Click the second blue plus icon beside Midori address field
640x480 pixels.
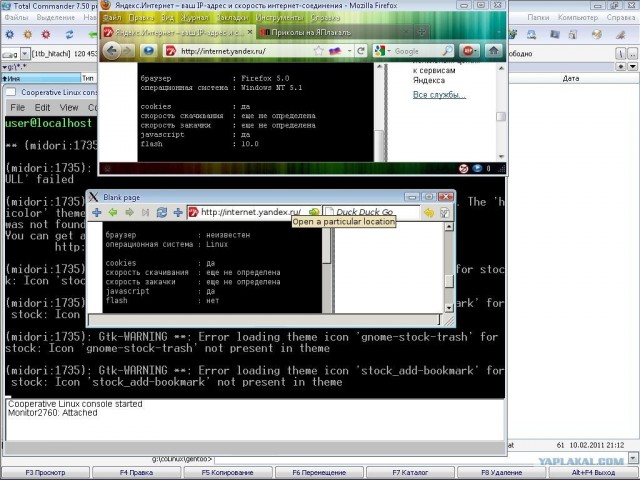[x=178, y=212]
